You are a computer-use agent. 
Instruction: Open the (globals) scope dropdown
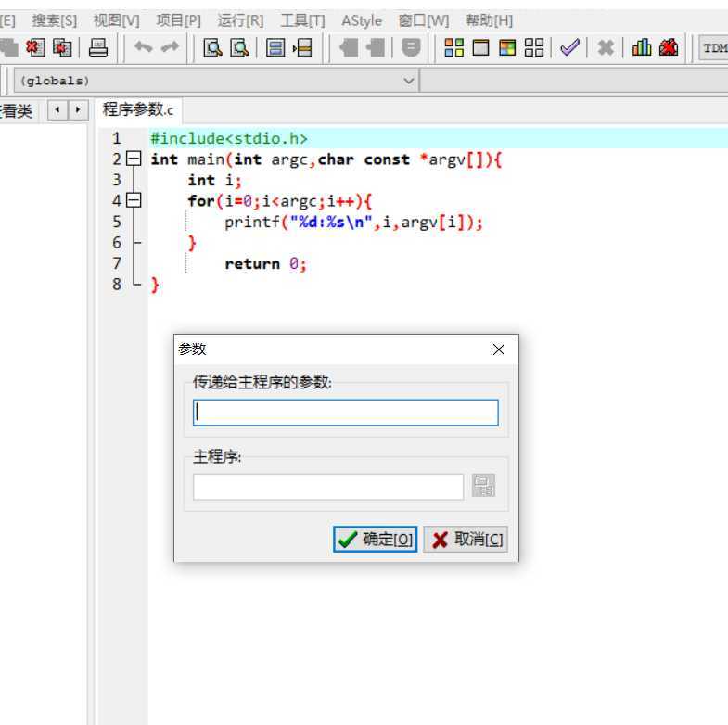point(215,81)
